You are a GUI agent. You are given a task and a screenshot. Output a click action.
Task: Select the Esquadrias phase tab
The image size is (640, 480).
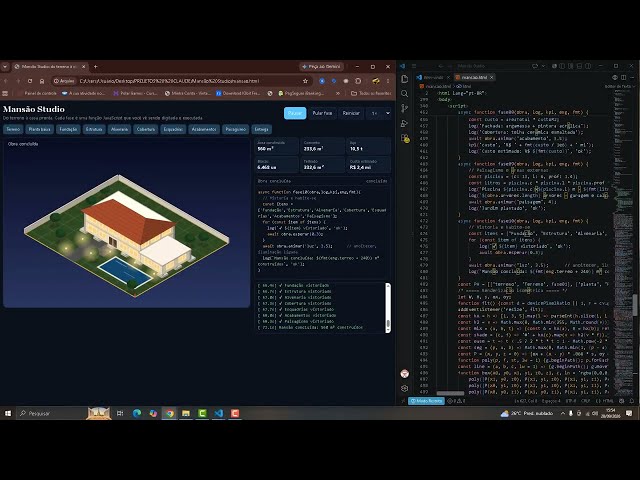(x=173, y=129)
